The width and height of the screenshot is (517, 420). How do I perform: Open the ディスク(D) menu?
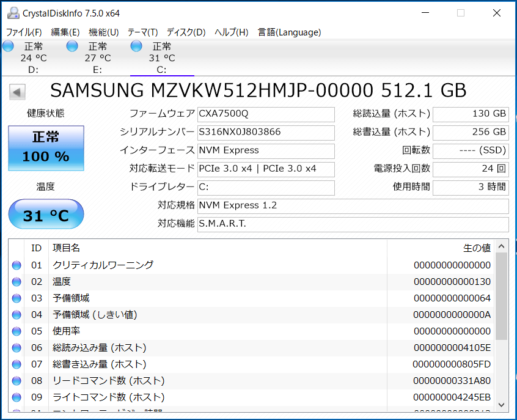point(186,32)
